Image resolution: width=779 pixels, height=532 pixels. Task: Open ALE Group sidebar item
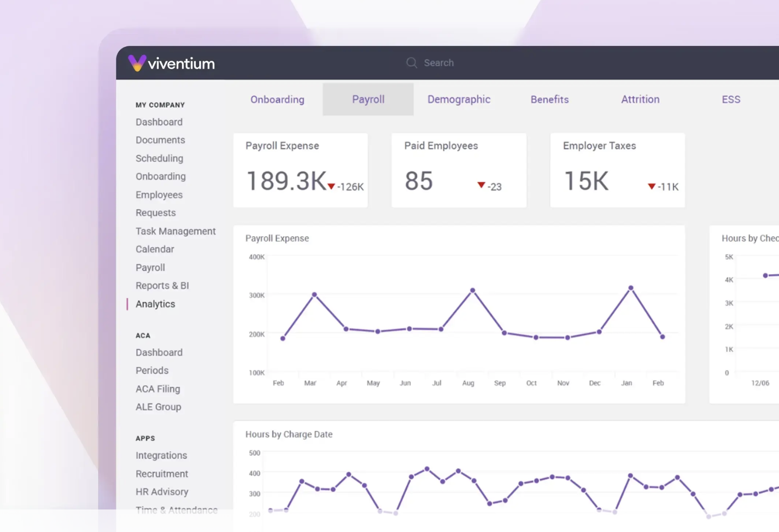click(x=158, y=407)
